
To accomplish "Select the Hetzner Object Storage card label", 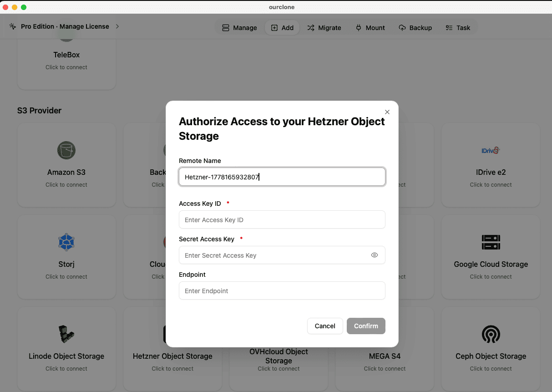I will click(172, 356).
